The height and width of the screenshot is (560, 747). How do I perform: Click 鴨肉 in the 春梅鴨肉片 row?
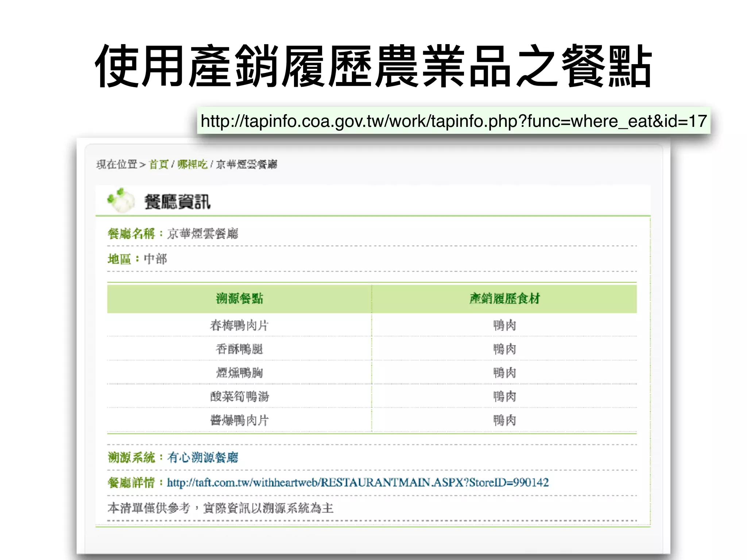(504, 325)
